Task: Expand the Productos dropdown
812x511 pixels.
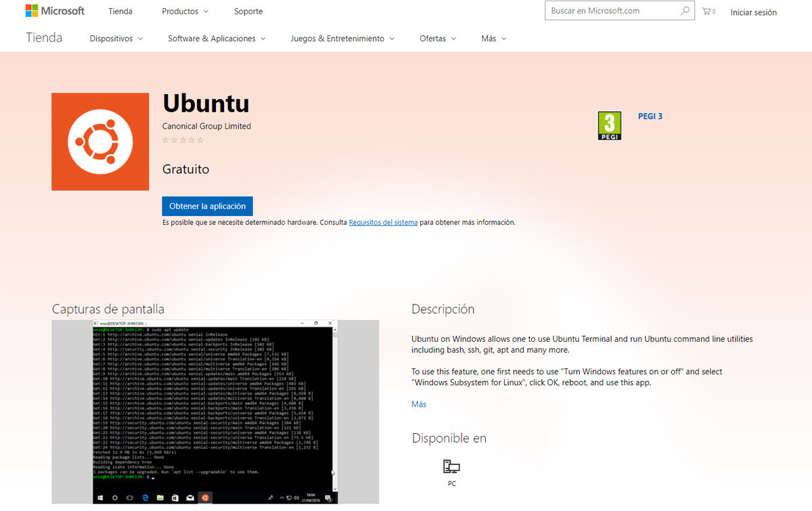Action: (184, 11)
